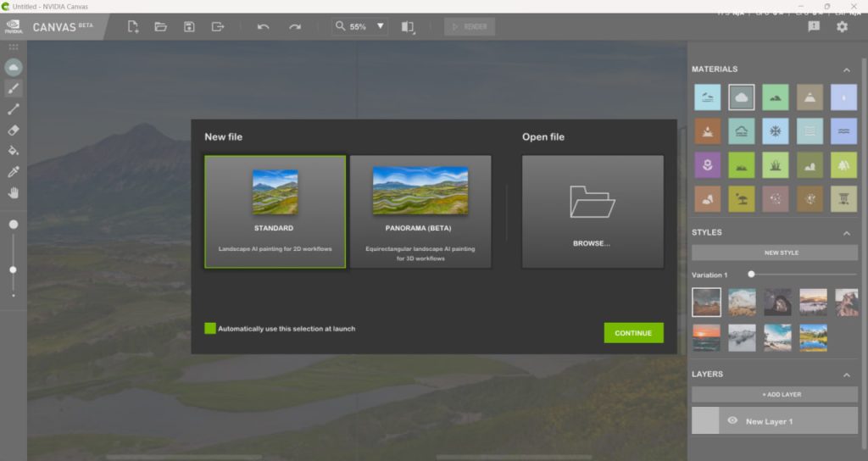Click the lower handle of the brush size slider

point(14,269)
